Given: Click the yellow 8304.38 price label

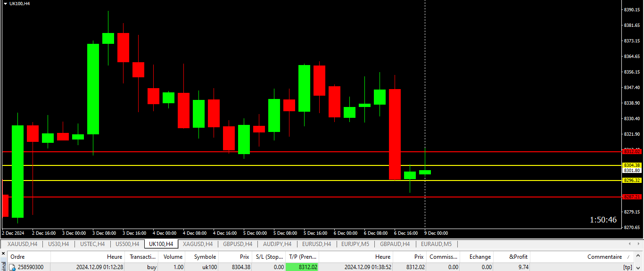Looking at the screenshot, I should point(632,165).
